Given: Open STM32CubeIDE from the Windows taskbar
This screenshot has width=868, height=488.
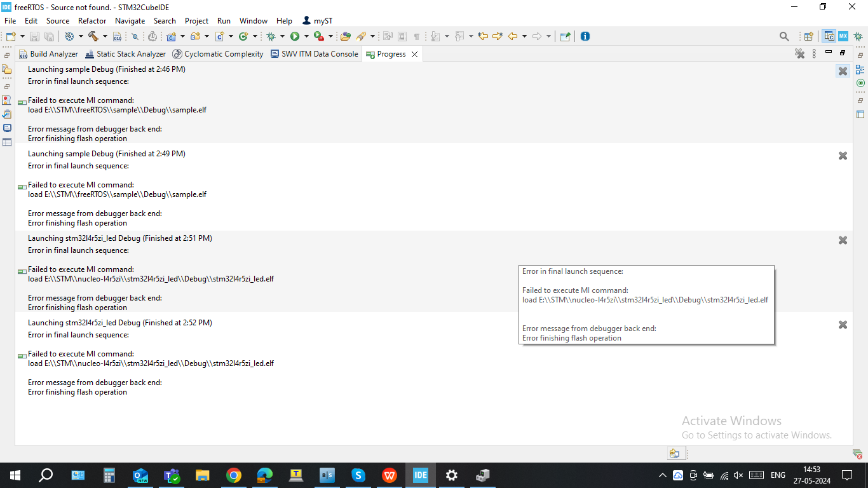Looking at the screenshot, I should (x=420, y=475).
